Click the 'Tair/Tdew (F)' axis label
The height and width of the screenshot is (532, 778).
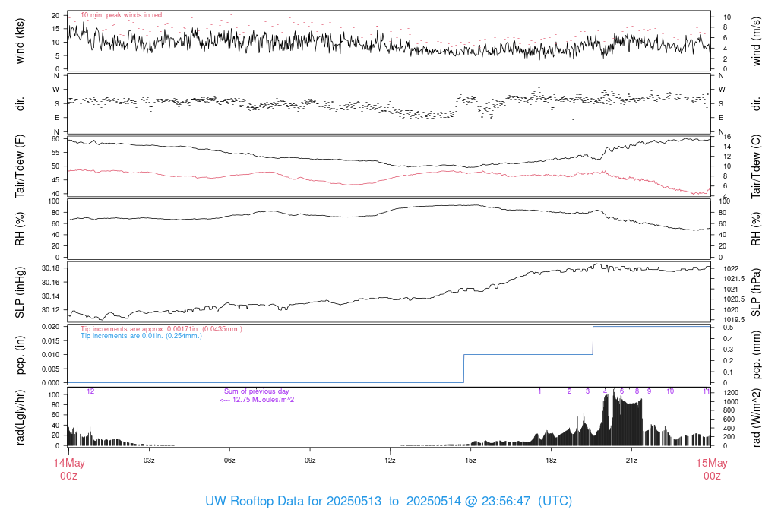(x=21, y=167)
